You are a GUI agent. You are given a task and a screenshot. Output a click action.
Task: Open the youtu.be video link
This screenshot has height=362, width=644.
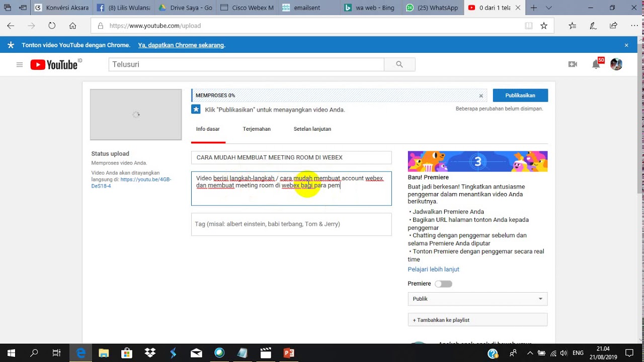coord(131,183)
